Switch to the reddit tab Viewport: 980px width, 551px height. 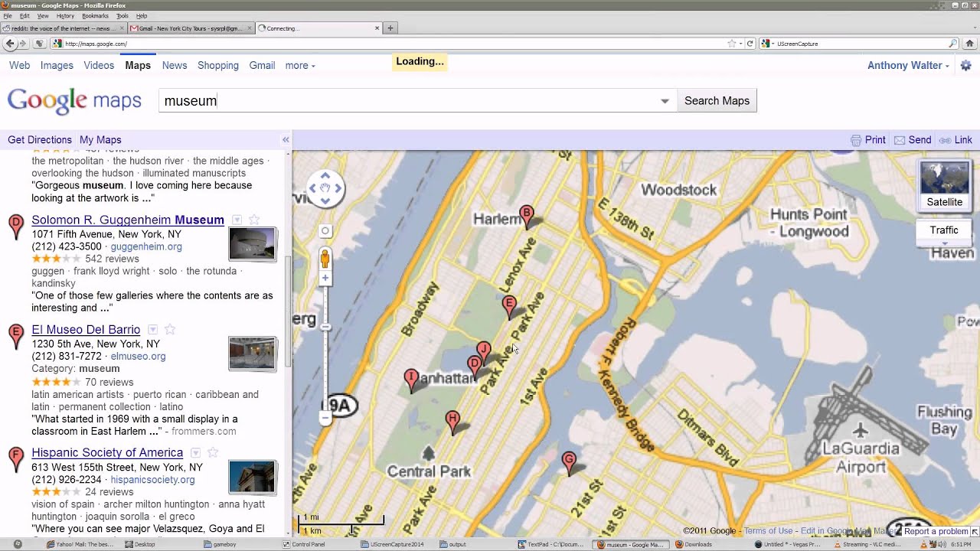[x=63, y=28]
